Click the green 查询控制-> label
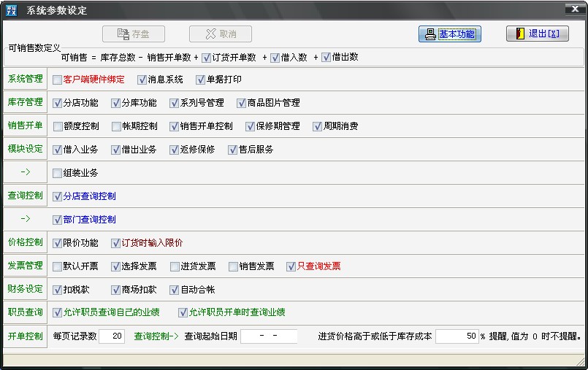Viewport: 588px width, 370px height. coord(156,336)
